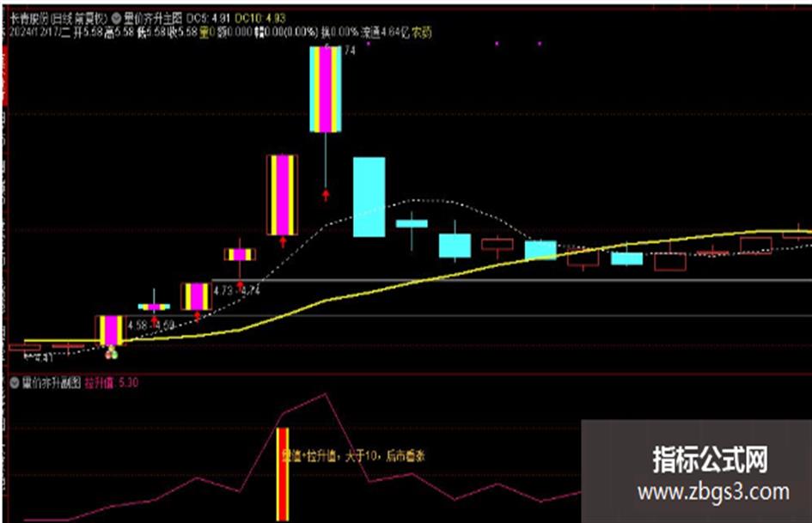Click the opening price 开5.58 in info line
This screenshot has width=812, height=523.
[x=88, y=32]
